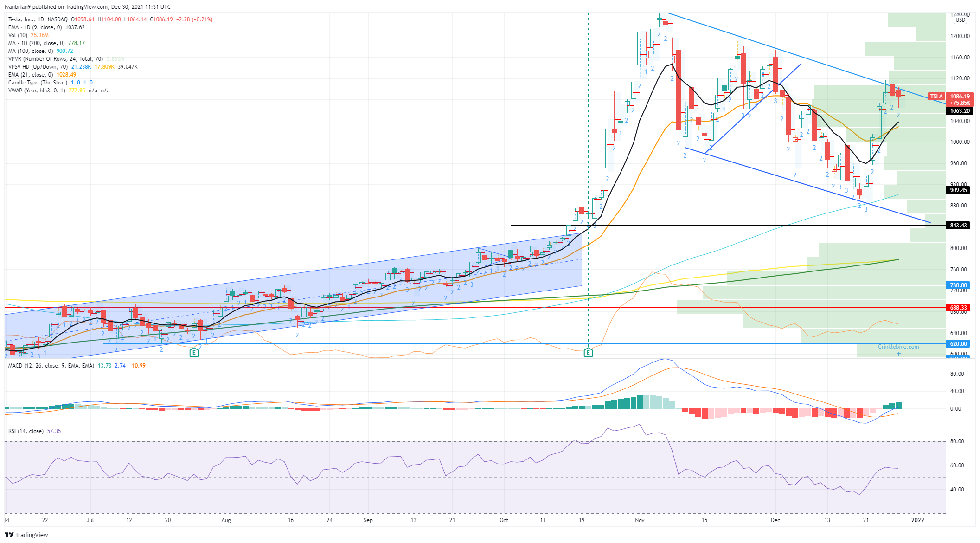Click the VPVR indicator legend entry
Viewport: 980px width, 543px height.
pyautogui.click(x=66, y=59)
